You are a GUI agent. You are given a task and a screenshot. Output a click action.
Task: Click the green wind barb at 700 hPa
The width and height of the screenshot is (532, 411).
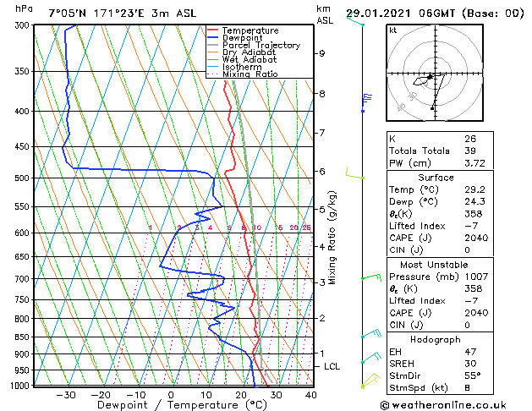point(371,277)
